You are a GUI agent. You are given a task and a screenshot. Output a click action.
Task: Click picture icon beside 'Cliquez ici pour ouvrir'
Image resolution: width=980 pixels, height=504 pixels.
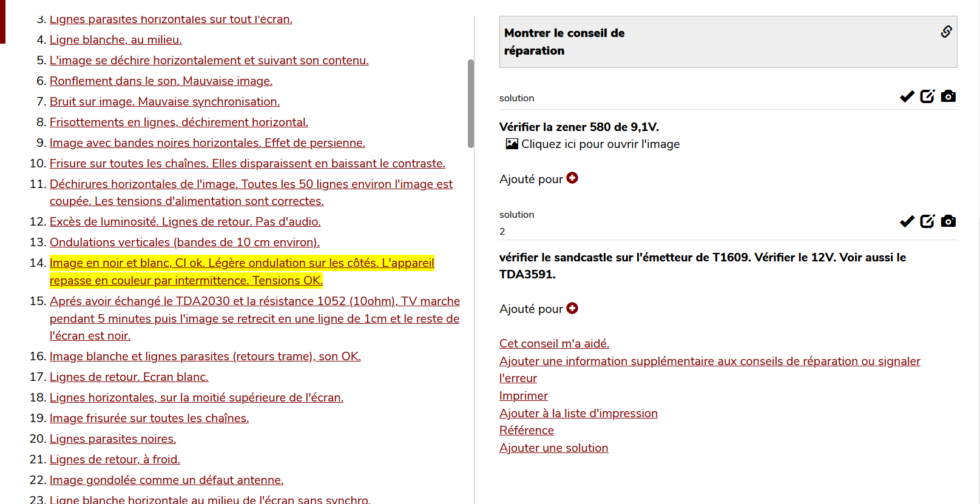(x=512, y=144)
